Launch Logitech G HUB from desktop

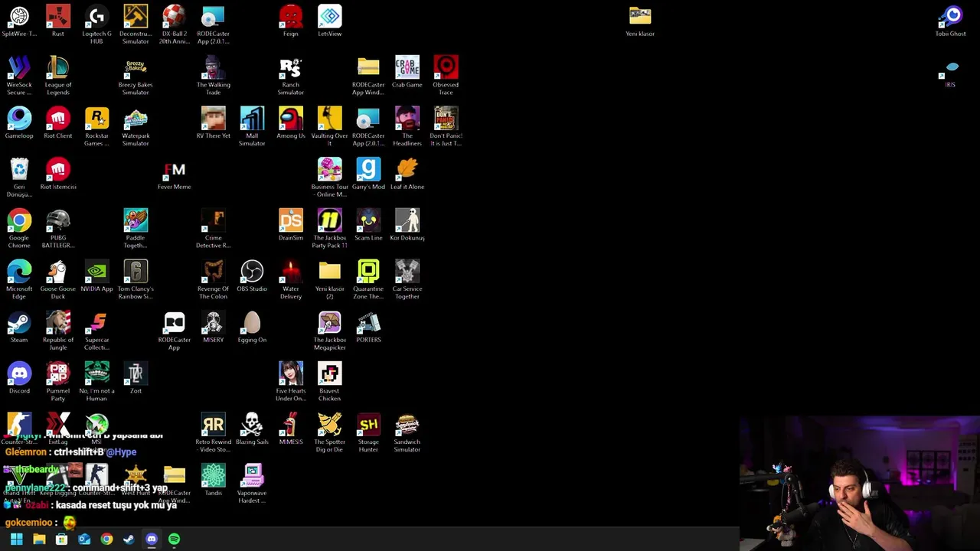[x=96, y=24]
